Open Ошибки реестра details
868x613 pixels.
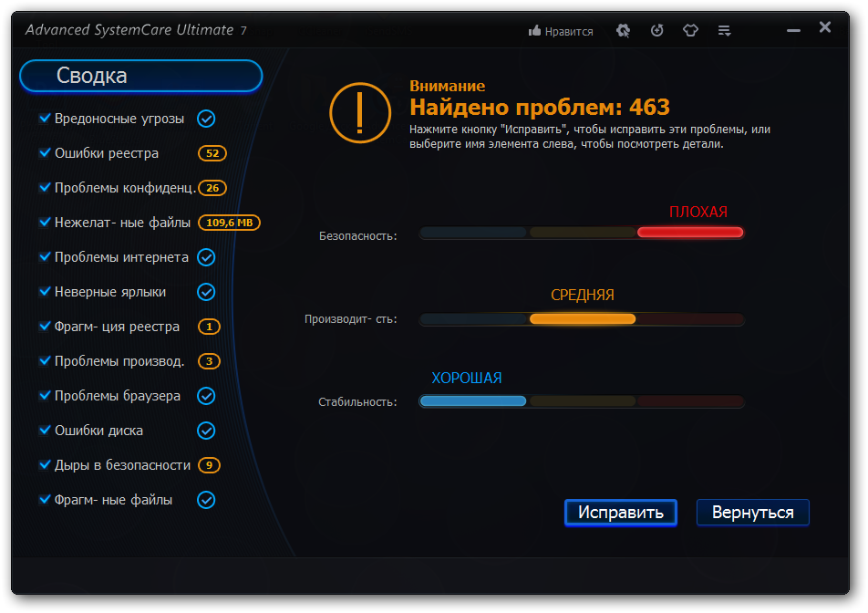(x=107, y=153)
